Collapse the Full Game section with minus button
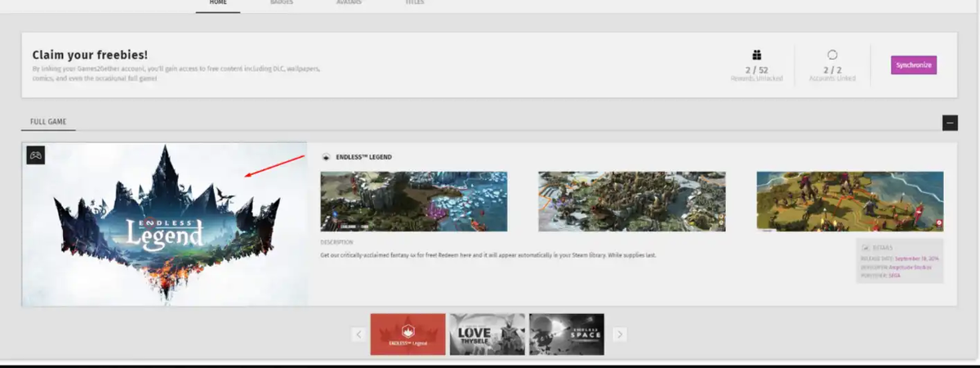The width and height of the screenshot is (980, 368). coord(950,123)
